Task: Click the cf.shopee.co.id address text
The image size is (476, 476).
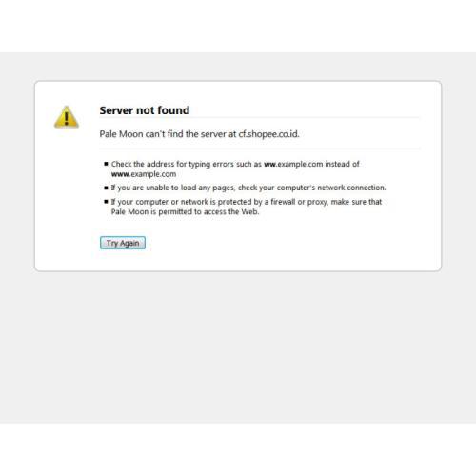Action: 268,134
